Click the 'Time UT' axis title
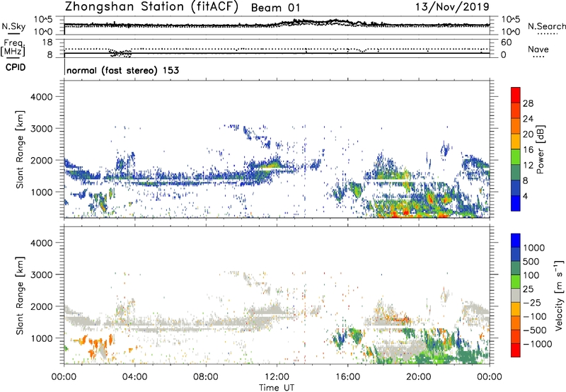 coord(277,388)
